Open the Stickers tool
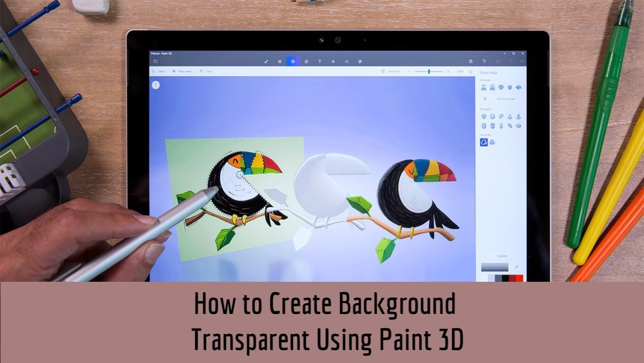 306,61
